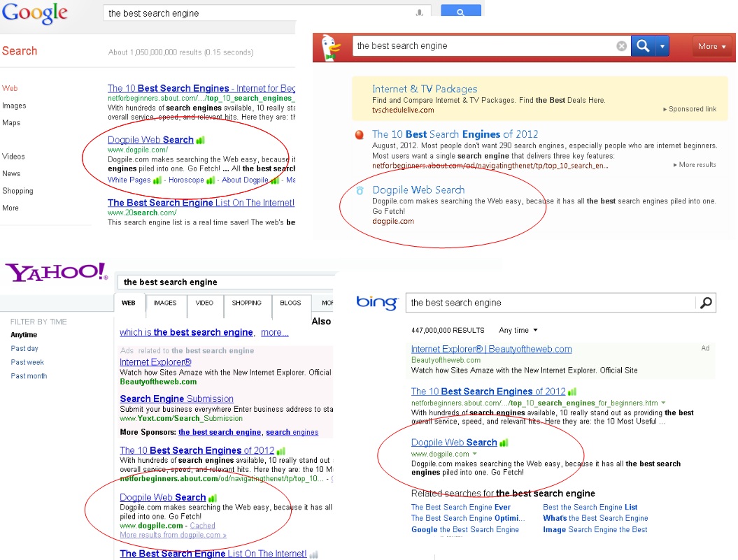
Task: Filter Yahoo results by Past month
Action: click(29, 376)
